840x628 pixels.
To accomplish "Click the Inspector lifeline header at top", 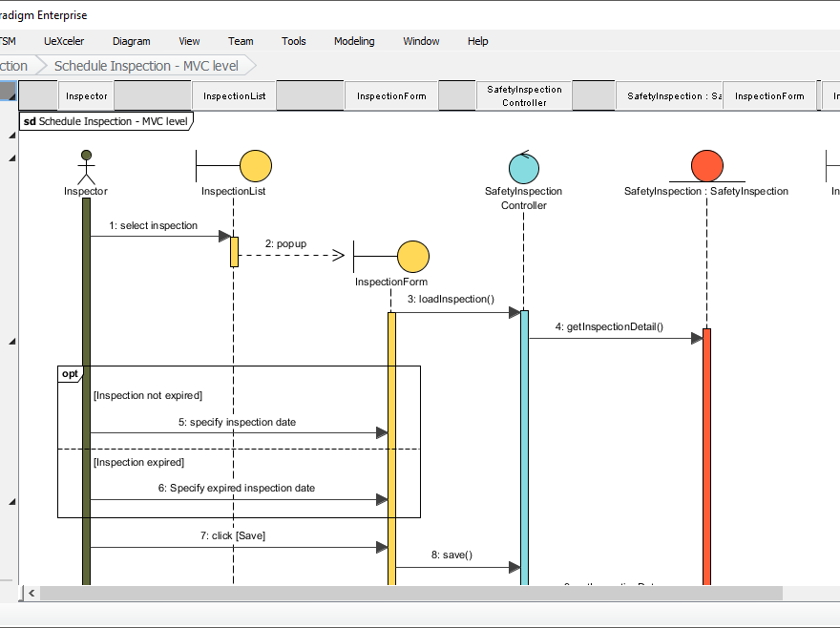I will pyautogui.click(x=86, y=95).
